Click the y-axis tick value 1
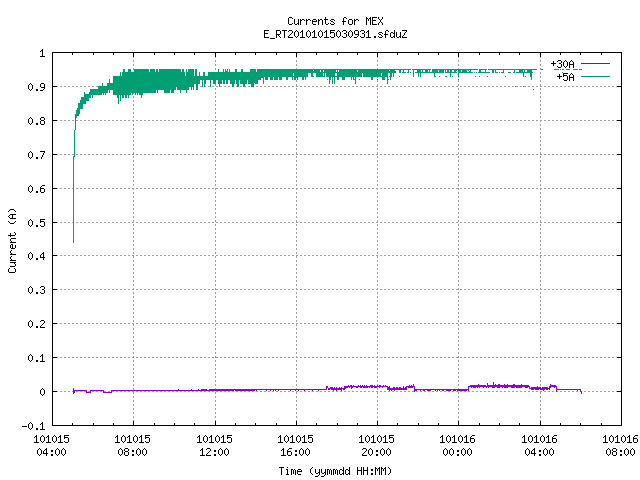Screen dimensions: 640x480 pos(42,53)
